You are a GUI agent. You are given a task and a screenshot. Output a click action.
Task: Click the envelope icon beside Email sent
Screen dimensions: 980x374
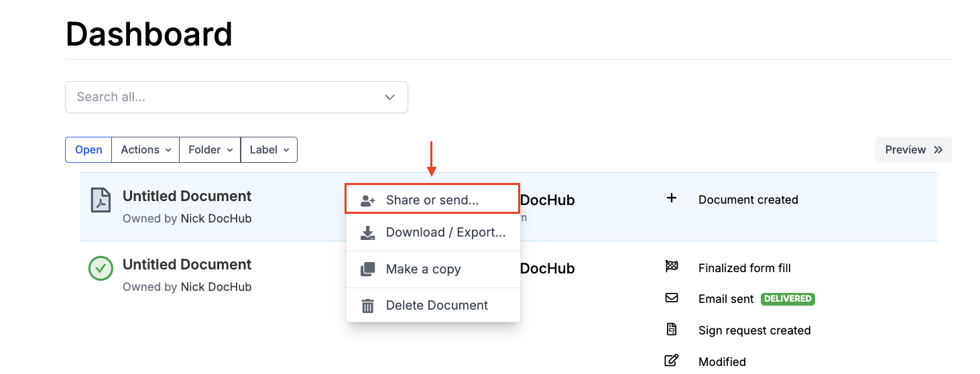point(671,298)
